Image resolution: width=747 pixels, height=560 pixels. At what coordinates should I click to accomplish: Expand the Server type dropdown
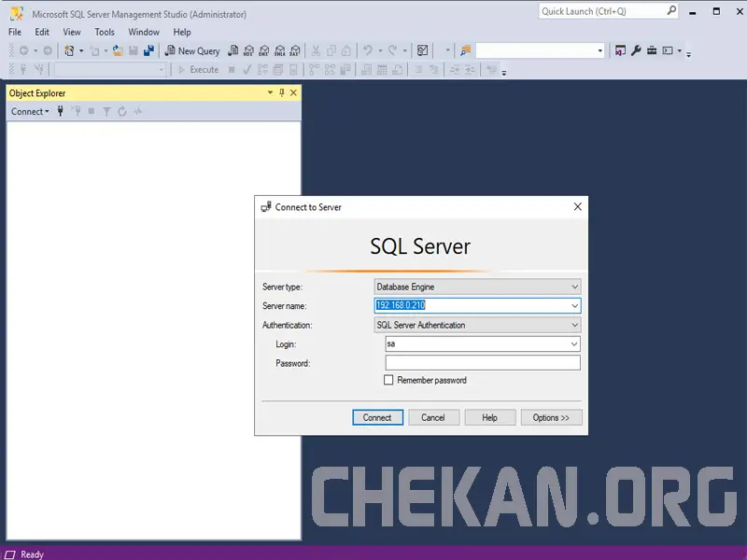coord(575,287)
